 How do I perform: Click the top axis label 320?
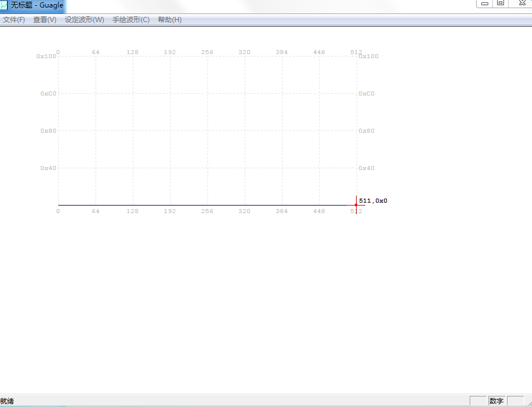pyautogui.click(x=244, y=52)
